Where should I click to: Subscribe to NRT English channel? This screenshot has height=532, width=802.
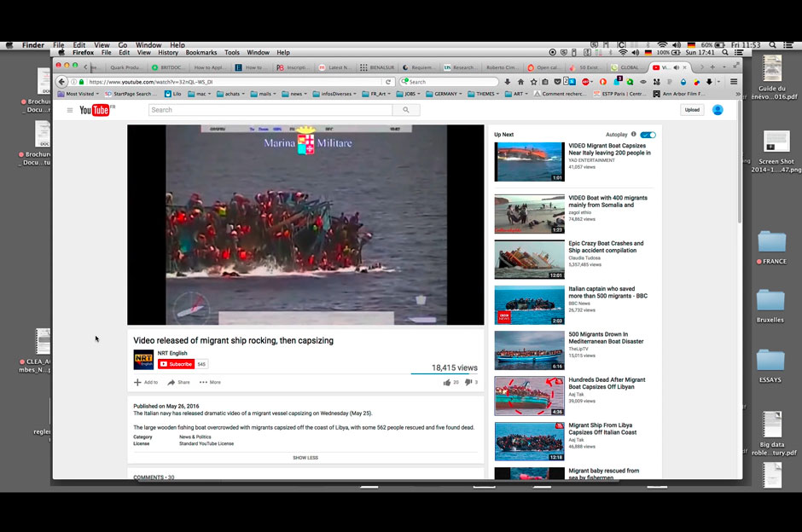point(177,364)
